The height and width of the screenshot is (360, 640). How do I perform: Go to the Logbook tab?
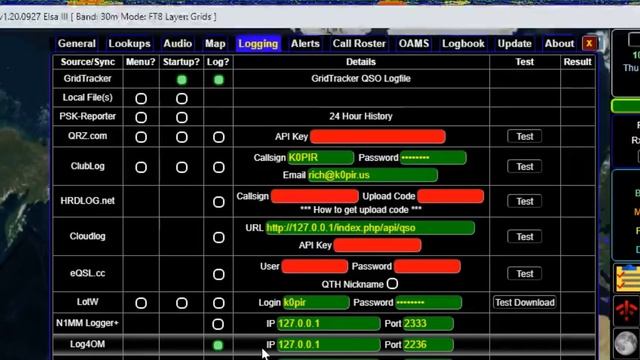(x=463, y=44)
